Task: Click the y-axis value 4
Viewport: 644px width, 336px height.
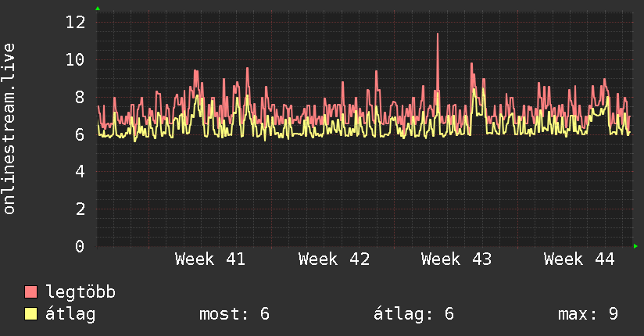Action: (x=80, y=172)
